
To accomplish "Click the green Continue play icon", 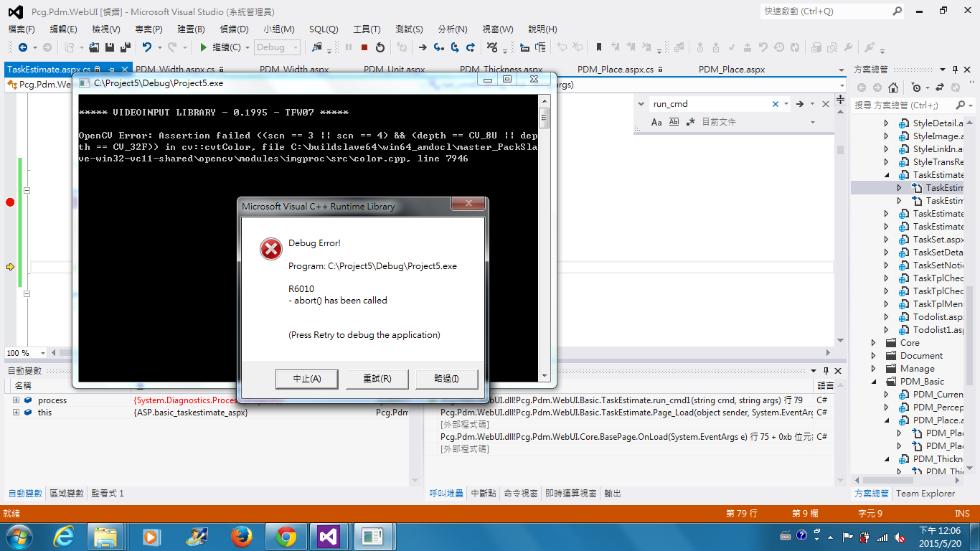I will (x=204, y=47).
